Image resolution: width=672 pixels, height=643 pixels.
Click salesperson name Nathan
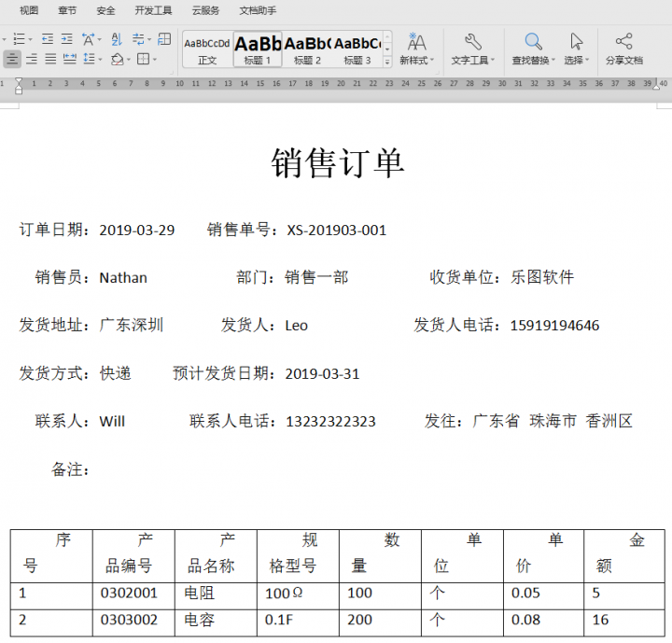coord(123,278)
